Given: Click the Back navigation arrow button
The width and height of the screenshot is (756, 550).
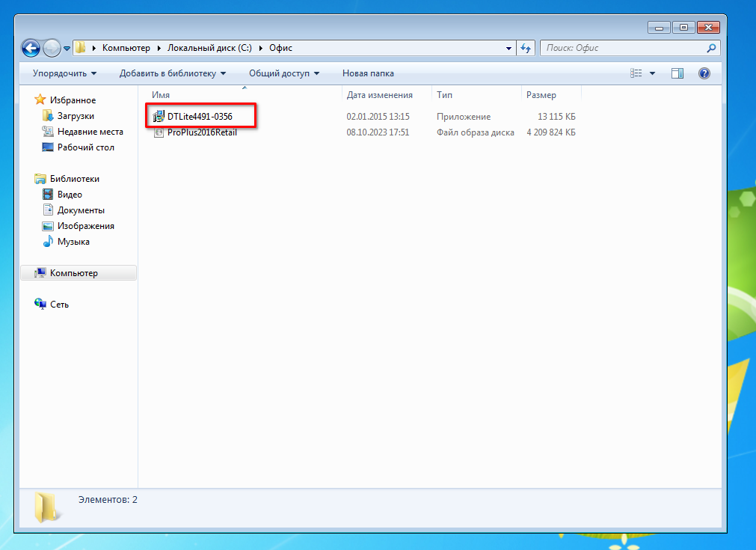Looking at the screenshot, I should 31,48.
